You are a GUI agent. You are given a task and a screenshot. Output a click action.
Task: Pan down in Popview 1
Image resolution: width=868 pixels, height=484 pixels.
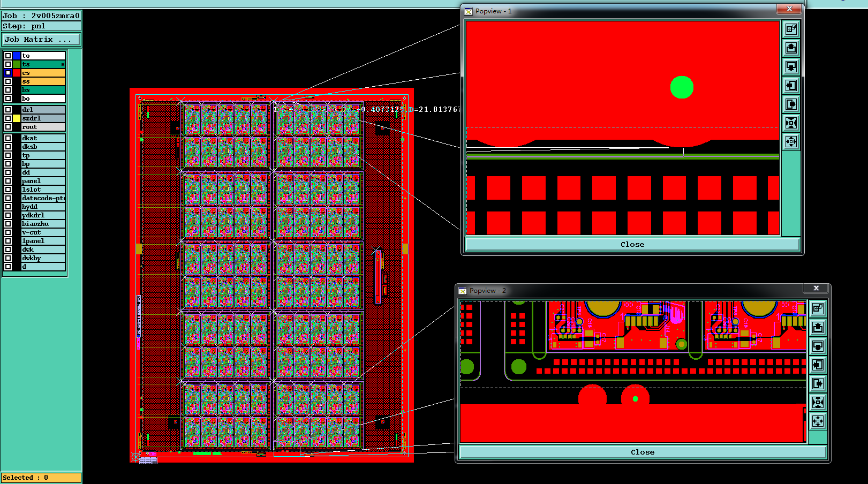(791, 66)
